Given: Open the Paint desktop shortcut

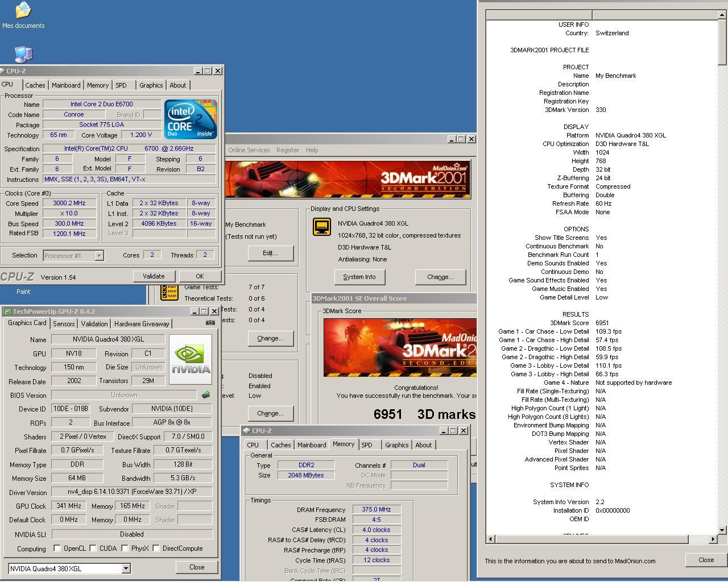Looking at the screenshot, I should pos(23,292).
